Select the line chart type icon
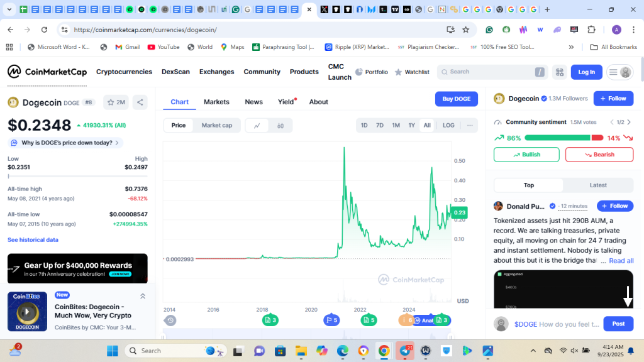The height and width of the screenshot is (362, 644). (257, 126)
